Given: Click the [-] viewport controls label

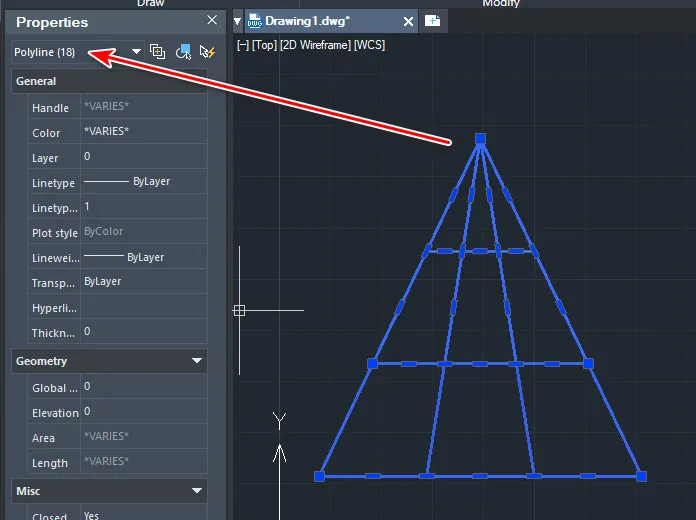Looking at the screenshot, I should click(243, 45).
